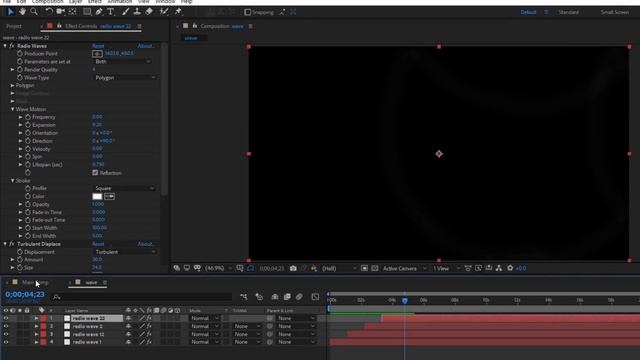Switch to the Main Comp timeline tab

[x=35, y=282]
